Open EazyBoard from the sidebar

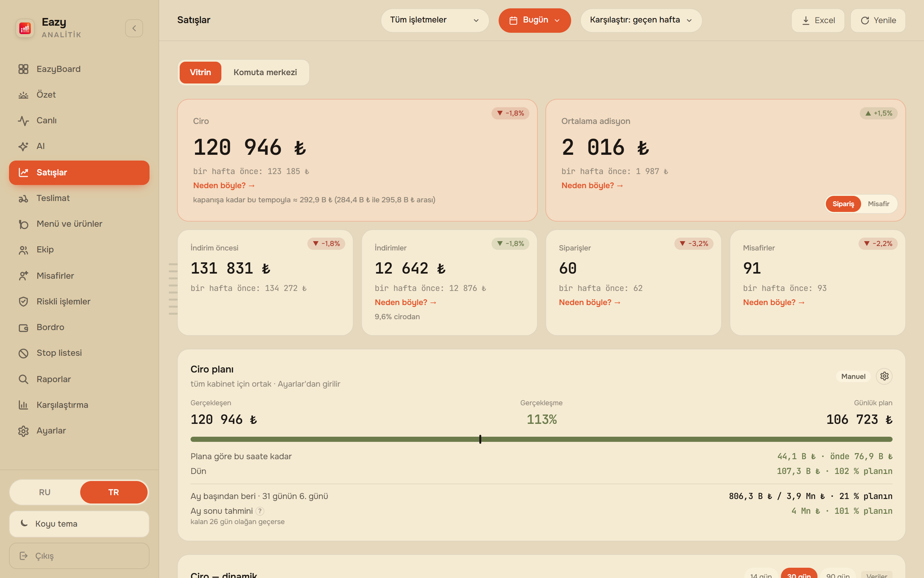(79, 69)
